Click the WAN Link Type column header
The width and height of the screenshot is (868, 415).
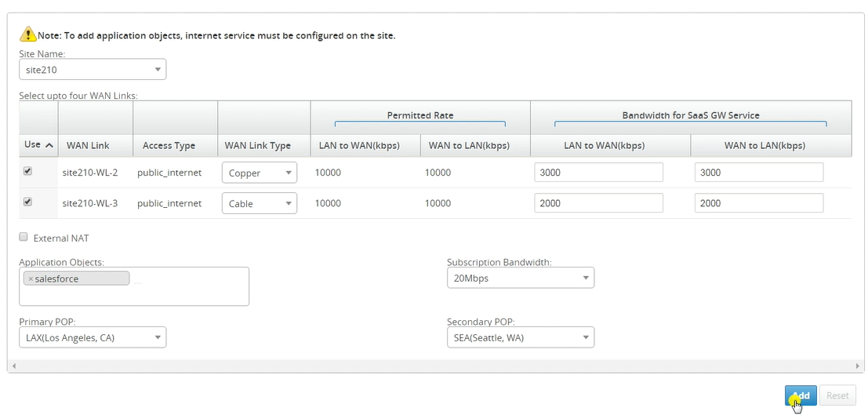(x=257, y=146)
